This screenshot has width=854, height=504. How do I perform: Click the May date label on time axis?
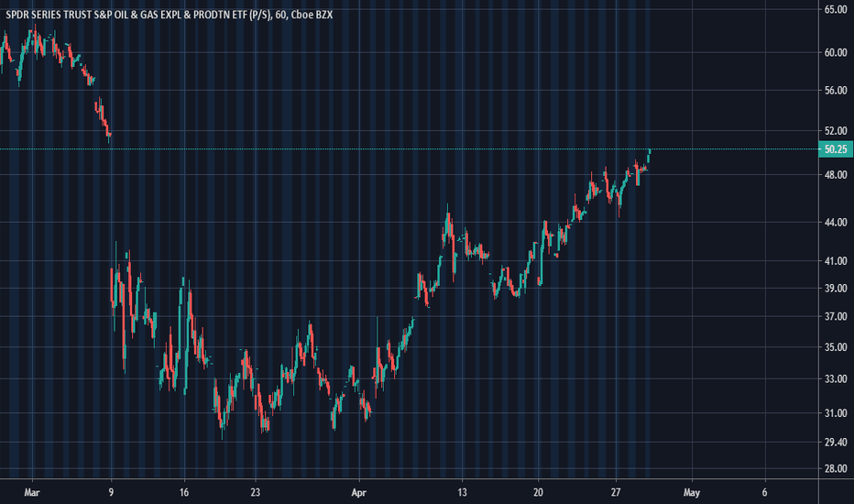(x=692, y=493)
